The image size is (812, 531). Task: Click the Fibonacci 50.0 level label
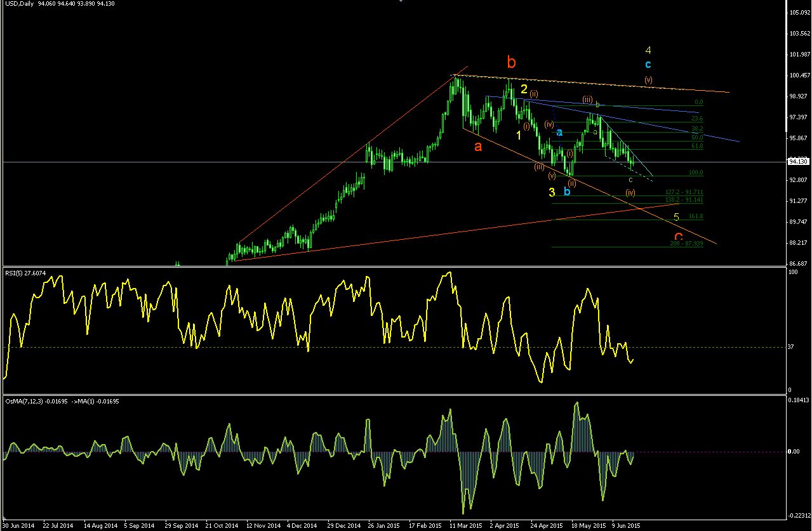click(x=697, y=137)
